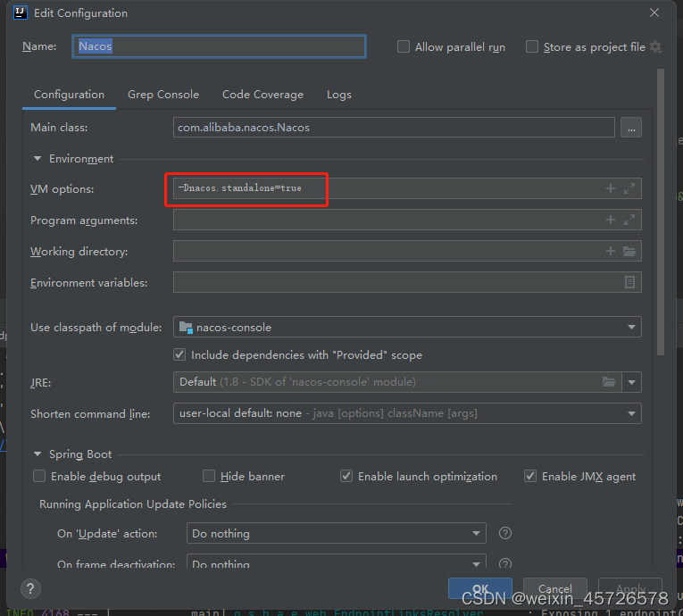Close the Edit Configuration dialog
This screenshot has width=683, height=616.
pyautogui.click(x=654, y=12)
